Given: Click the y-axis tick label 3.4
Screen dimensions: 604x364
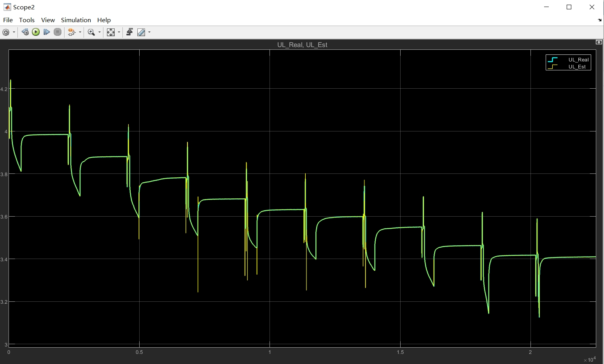Looking at the screenshot, I should tap(4, 259).
